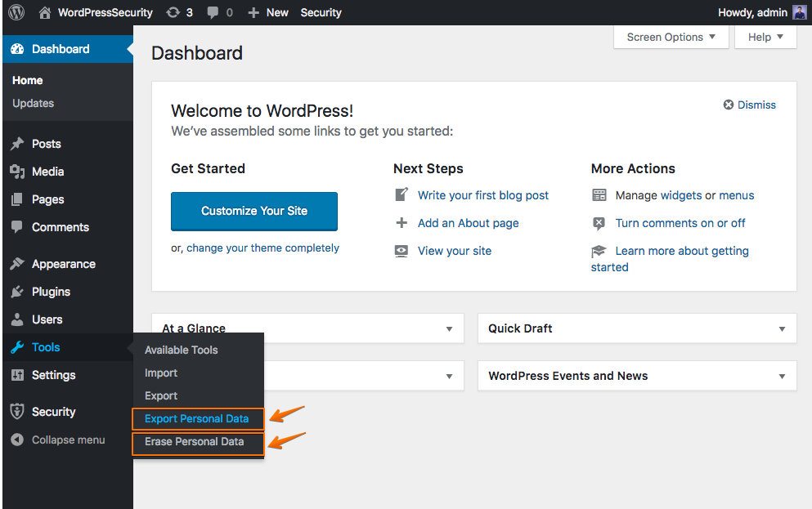Click the Customize Your Site button
The image size is (812, 509).
254,211
